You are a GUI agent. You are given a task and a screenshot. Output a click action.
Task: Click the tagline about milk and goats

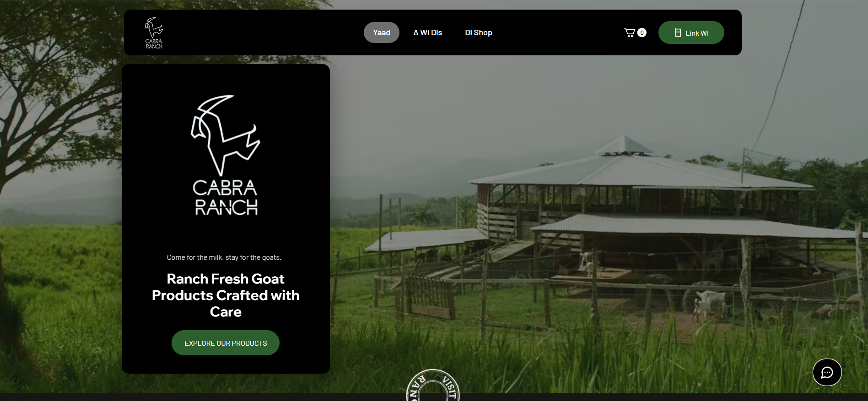point(224,257)
